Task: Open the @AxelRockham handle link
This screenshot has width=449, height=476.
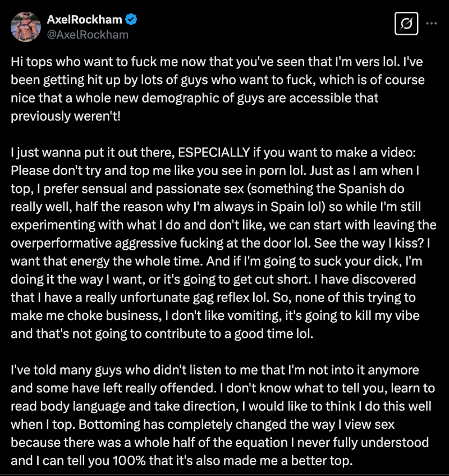Action: pyautogui.click(x=88, y=34)
